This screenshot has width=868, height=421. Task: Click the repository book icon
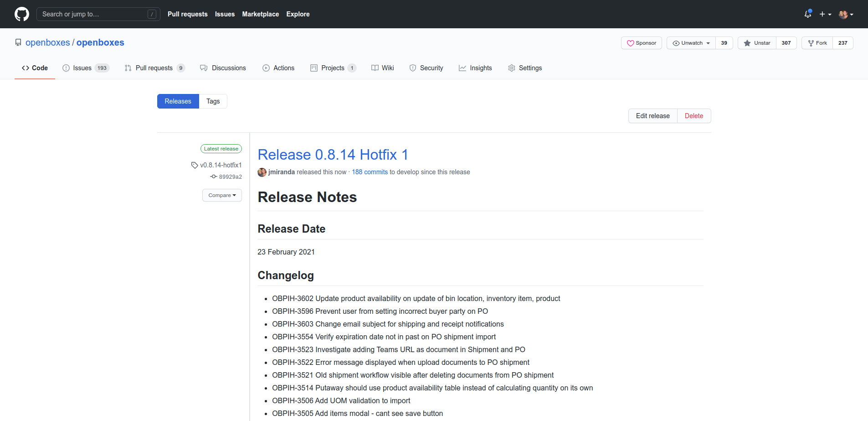18,42
